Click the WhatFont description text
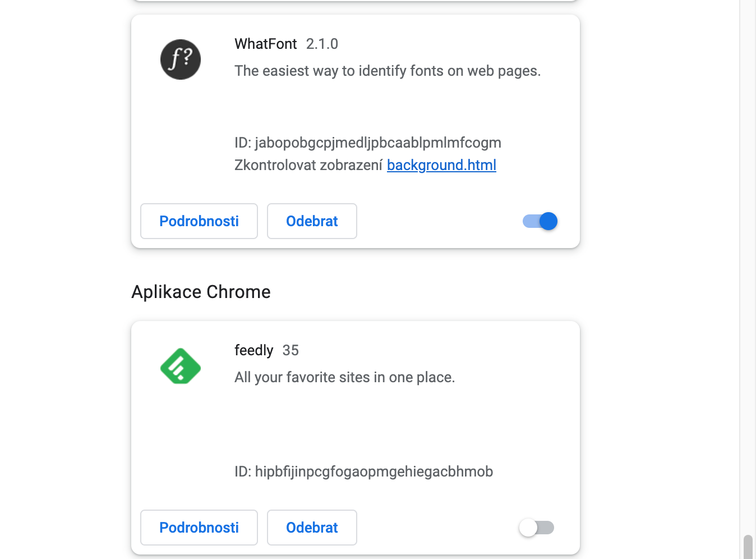The image size is (756, 559). click(388, 71)
